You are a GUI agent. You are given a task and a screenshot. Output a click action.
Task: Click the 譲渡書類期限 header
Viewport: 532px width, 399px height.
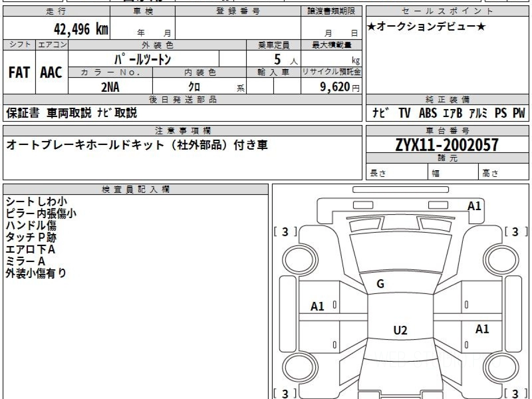(x=332, y=12)
